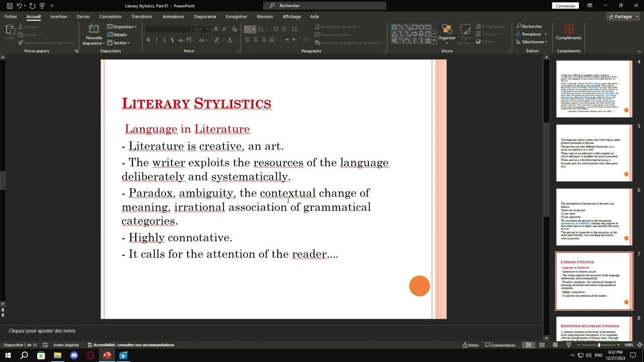644x362 pixels.
Task: Select the star shape in the shapes gallery
Action: click(x=428, y=40)
